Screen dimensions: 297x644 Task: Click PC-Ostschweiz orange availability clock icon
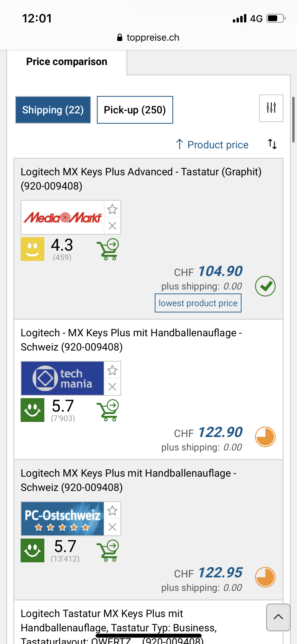click(265, 577)
